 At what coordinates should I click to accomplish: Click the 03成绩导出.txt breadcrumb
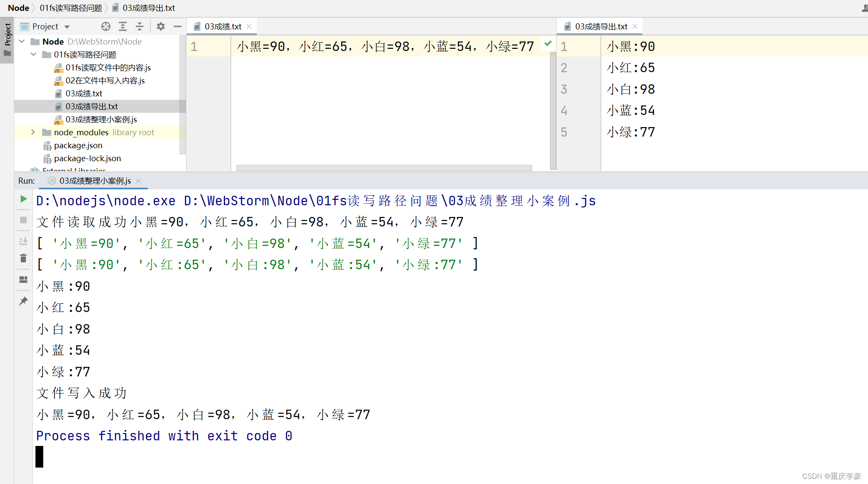[x=144, y=8]
